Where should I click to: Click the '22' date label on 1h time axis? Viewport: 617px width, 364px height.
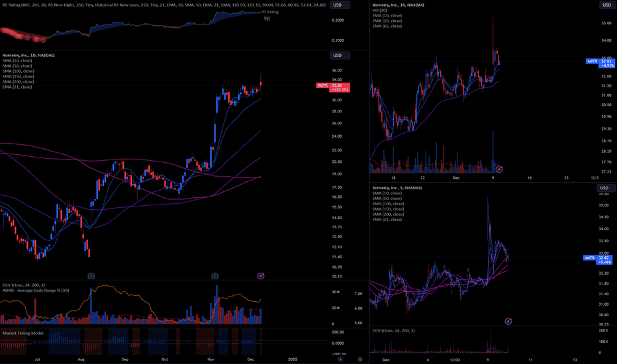click(x=422, y=178)
